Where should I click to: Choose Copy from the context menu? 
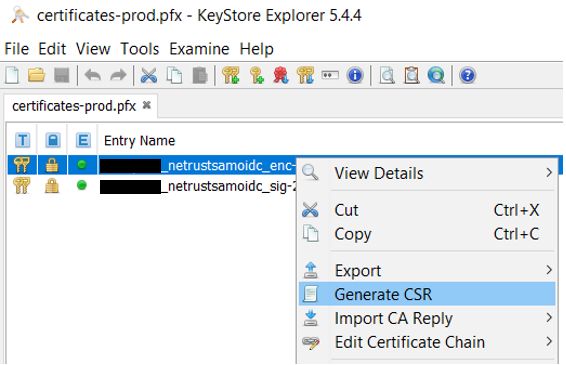pos(427,234)
